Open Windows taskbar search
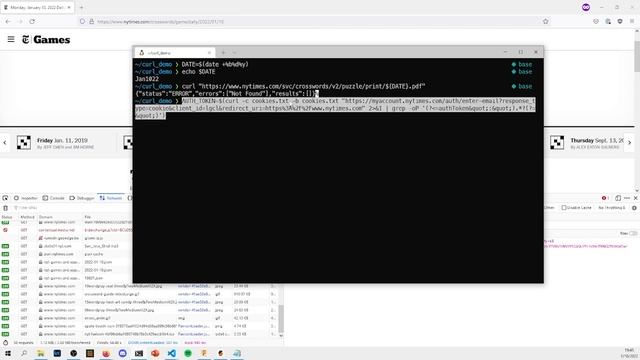Screen dimensions: 640x360 pos(24,353)
